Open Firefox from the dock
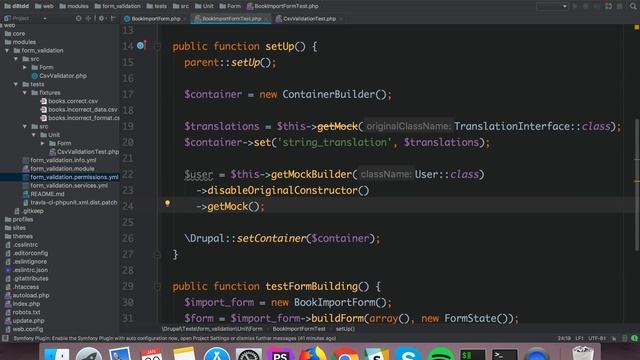Image resolution: width=640 pixels, height=360 pixels. coord(313,354)
